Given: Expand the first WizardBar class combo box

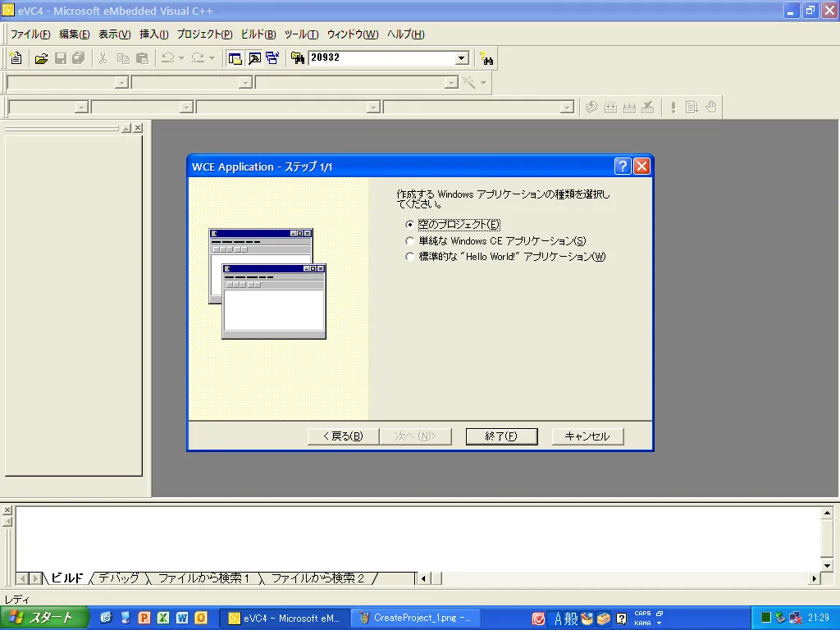Looking at the screenshot, I should [x=122, y=83].
